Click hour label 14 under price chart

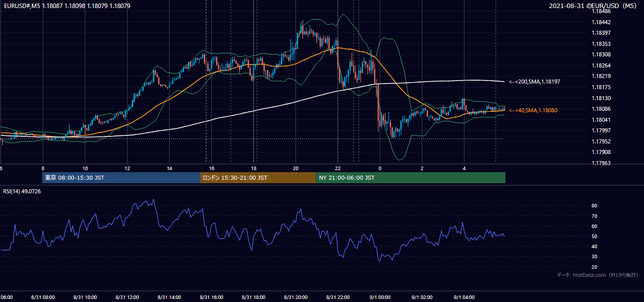click(x=170, y=169)
